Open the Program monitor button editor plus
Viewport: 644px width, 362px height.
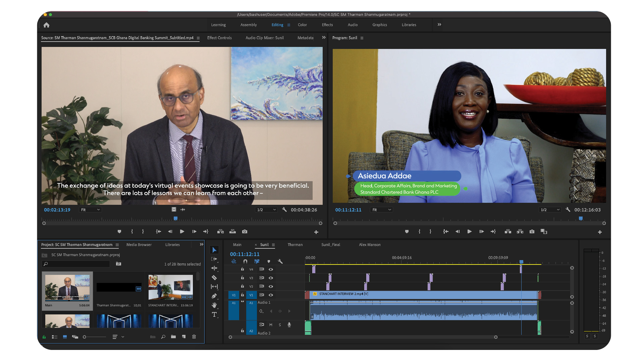600,232
